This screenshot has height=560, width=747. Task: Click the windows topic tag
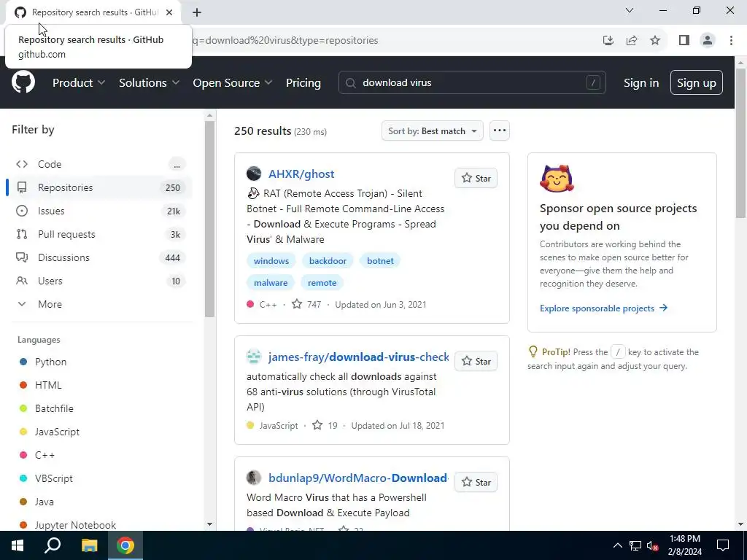[x=271, y=261]
